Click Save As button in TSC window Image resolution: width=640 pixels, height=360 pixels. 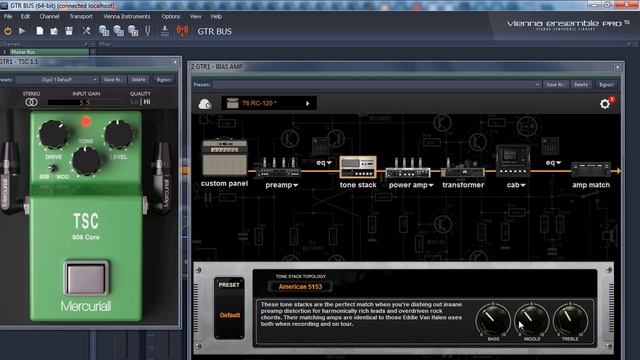(x=113, y=80)
